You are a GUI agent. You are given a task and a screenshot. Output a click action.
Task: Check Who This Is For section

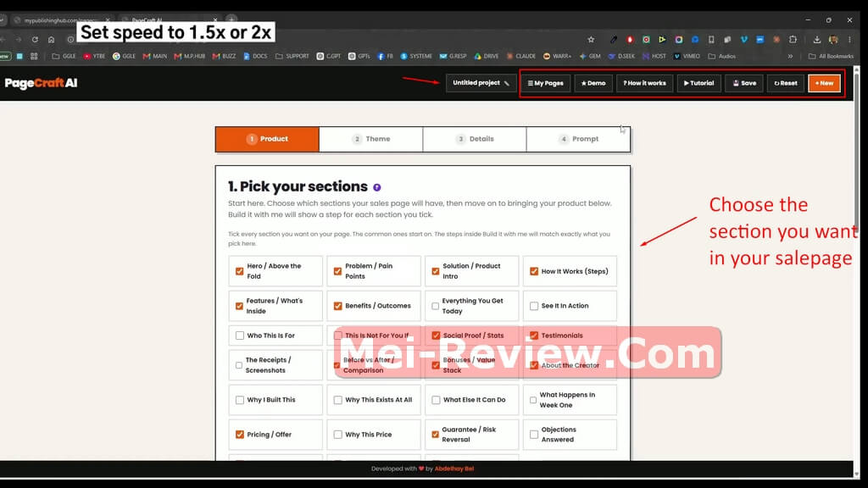(239, 335)
